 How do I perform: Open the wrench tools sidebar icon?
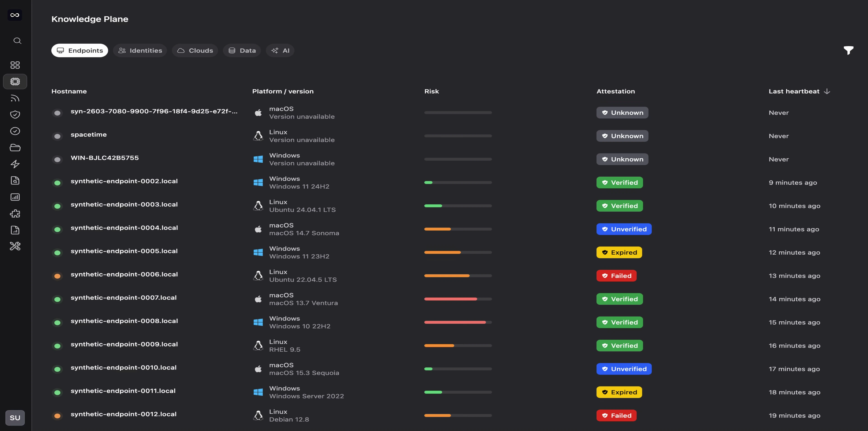pos(15,246)
